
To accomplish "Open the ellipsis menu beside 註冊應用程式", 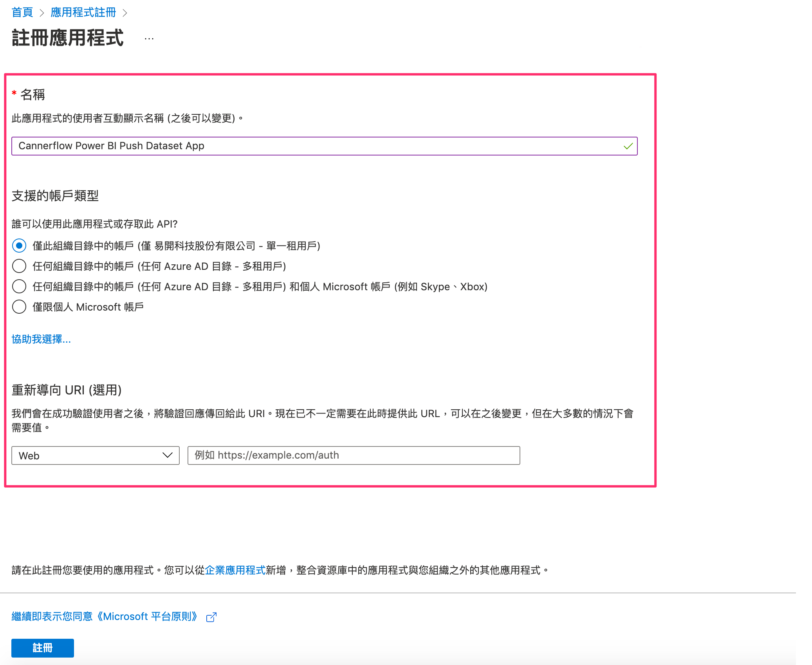I will click(x=149, y=38).
